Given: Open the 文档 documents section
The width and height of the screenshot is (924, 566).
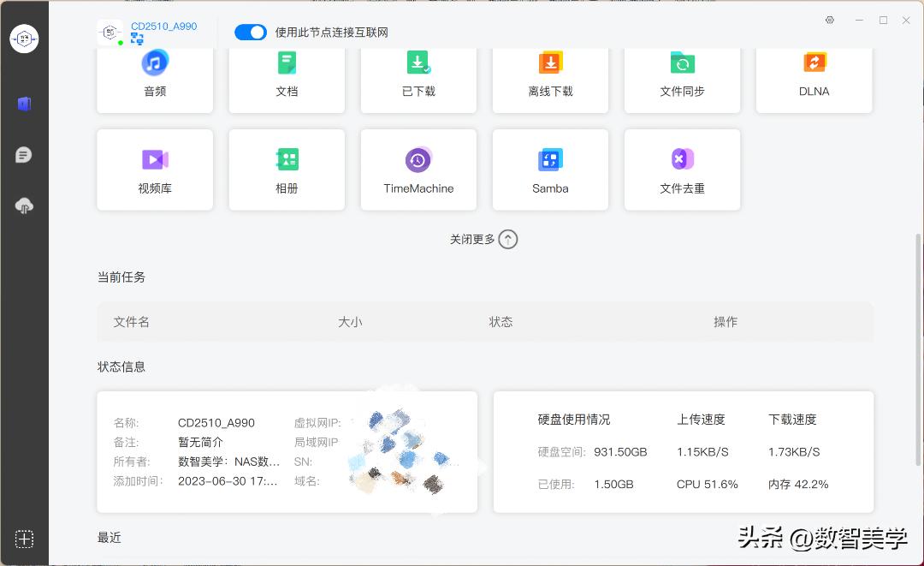Looking at the screenshot, I should click(287, 75).
